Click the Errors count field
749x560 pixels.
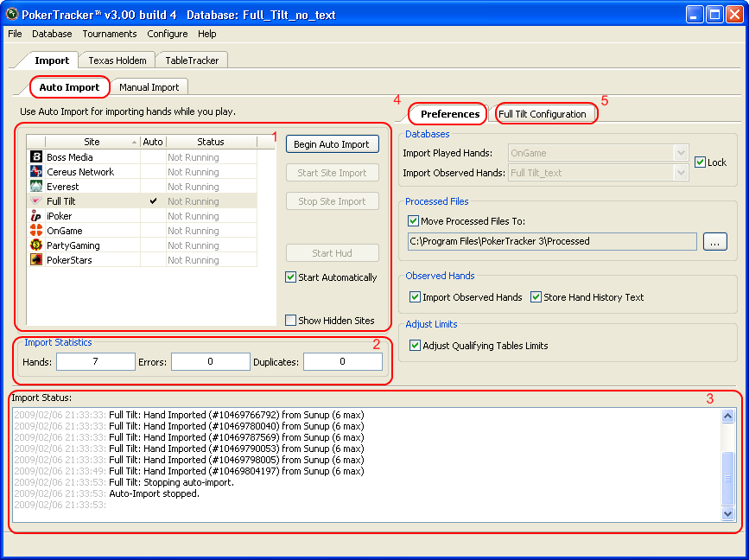[210, 362]
